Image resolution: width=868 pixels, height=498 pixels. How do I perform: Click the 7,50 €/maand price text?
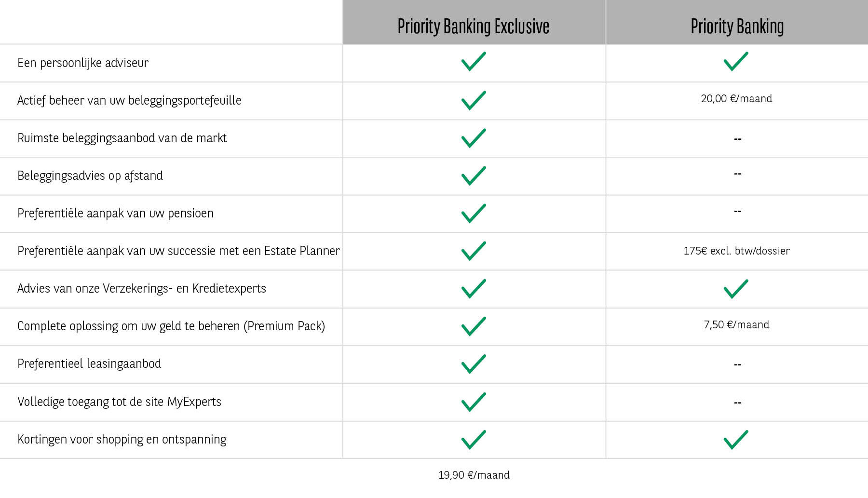(736, 325)
